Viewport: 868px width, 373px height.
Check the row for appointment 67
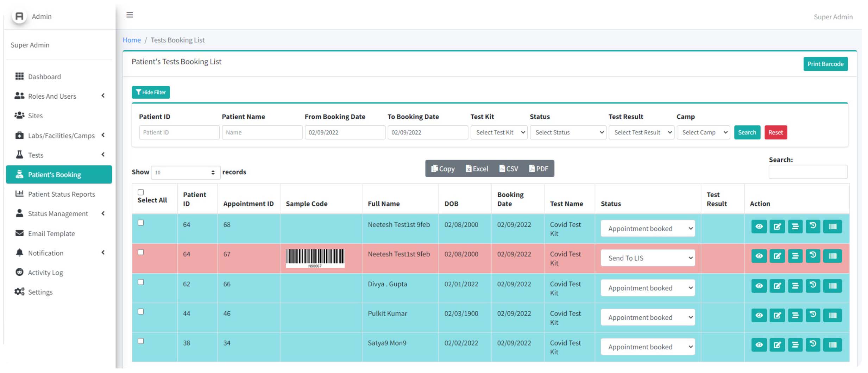pos(141,252)
